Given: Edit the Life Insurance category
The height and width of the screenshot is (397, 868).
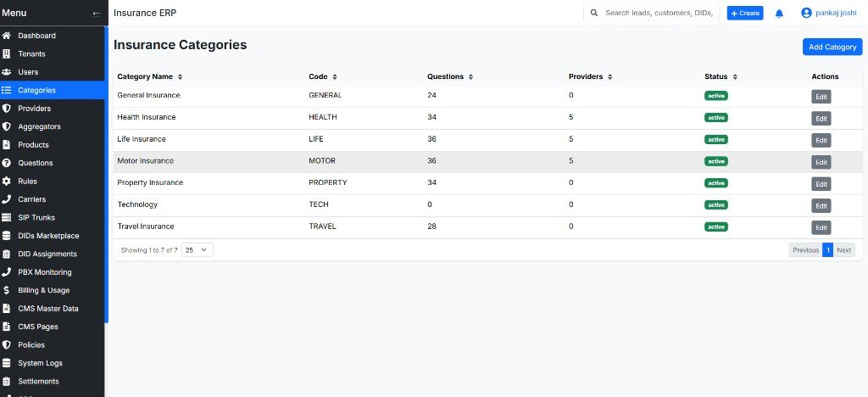Looking at the screenshot, I should [821, 141].
